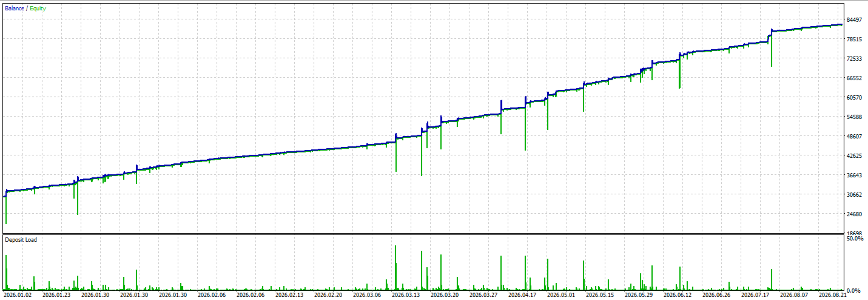The image size is (868, 300).
Task: Click the 2026.02.20 date label
Action: [x=328, y=295]
